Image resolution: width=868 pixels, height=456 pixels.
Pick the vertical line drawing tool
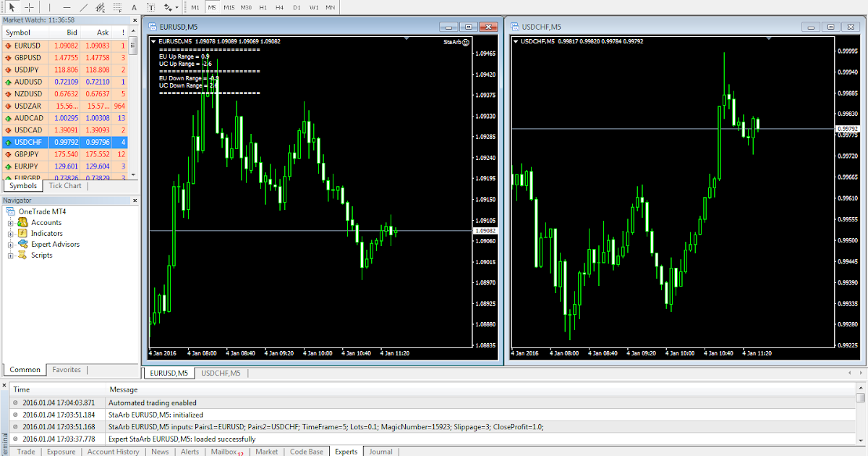[x=51, y=7]
